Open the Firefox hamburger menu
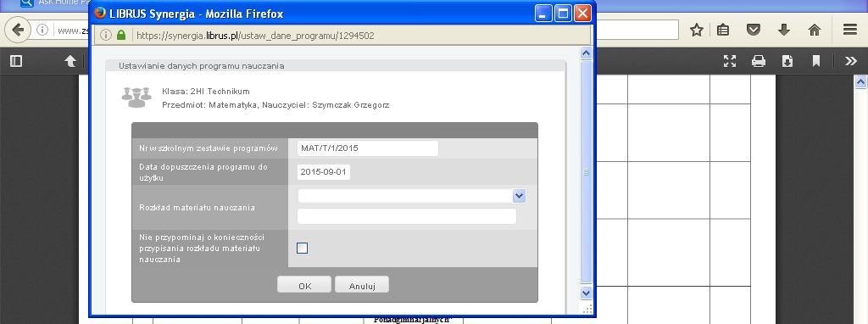868x324 pixels. point(850,30)
